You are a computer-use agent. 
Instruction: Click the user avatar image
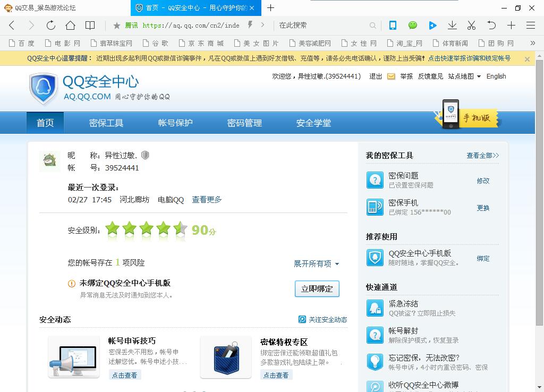point(49,161)
